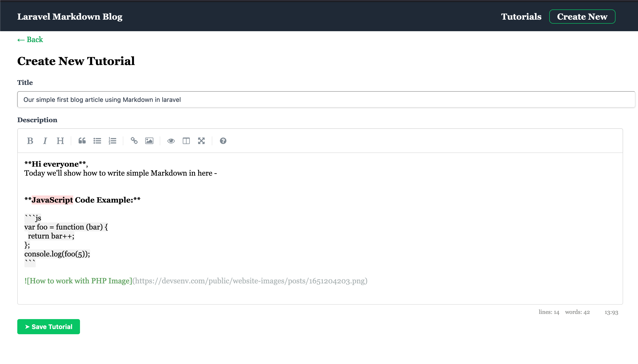The image size is (638, 364).
Task: Toggle markdown preview with eye icon
Action: [171, 141]
